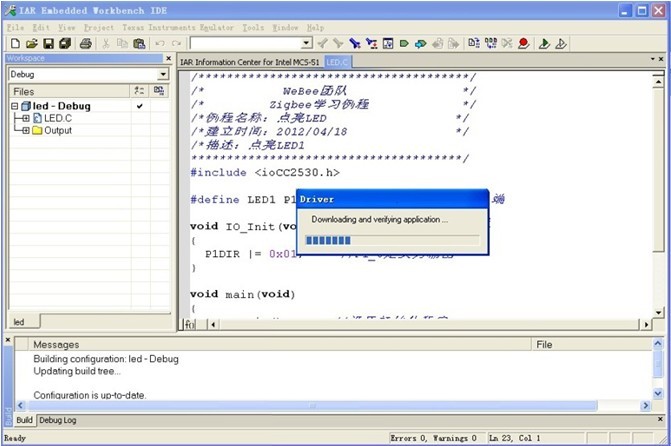Collapse the led - Debug project node
Image resolution: width=671 pixels, height=446 pixels.
point(15,106)
